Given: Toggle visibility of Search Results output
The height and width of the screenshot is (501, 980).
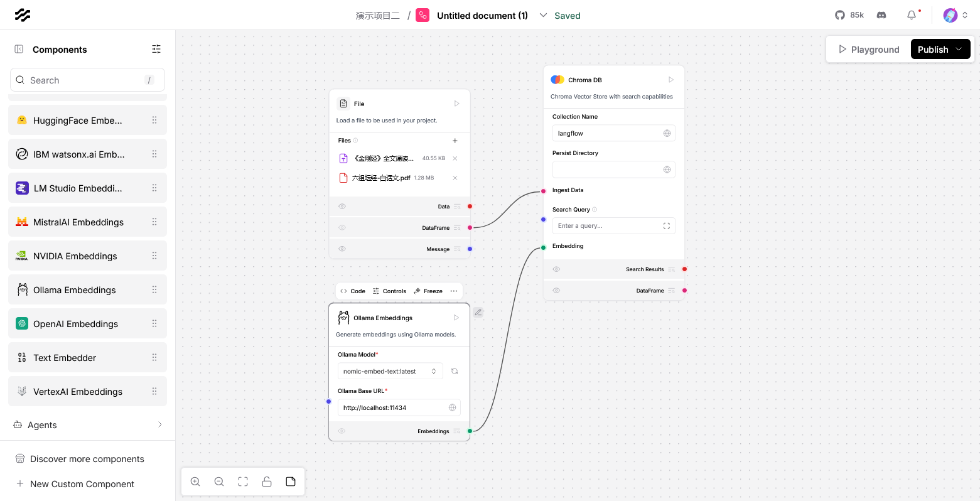Looking at the screenshot, I should 556,269.
